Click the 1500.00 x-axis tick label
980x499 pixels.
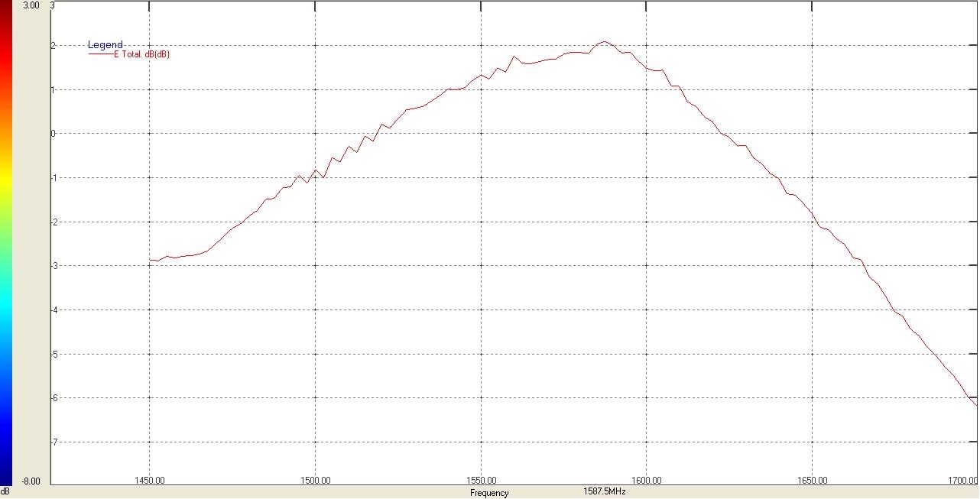(x=315, y=481)
